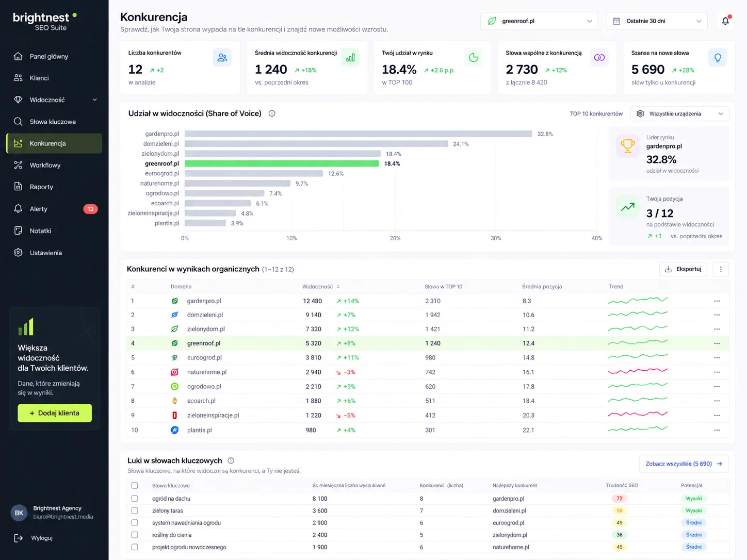Image resolution: width=747 pixels, height=560 pixels.
Task: Click the pie icon in Twój udział w rynku card
Action: (474, 58)
